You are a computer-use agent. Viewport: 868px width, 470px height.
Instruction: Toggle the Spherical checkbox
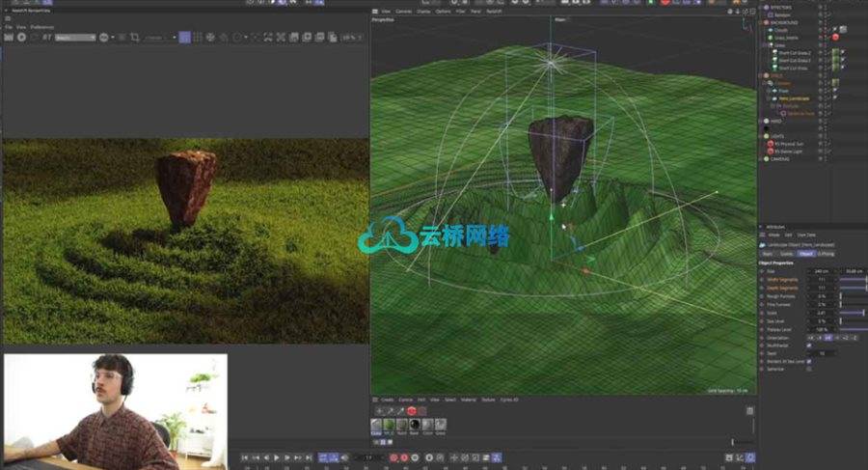click(809, 368)
